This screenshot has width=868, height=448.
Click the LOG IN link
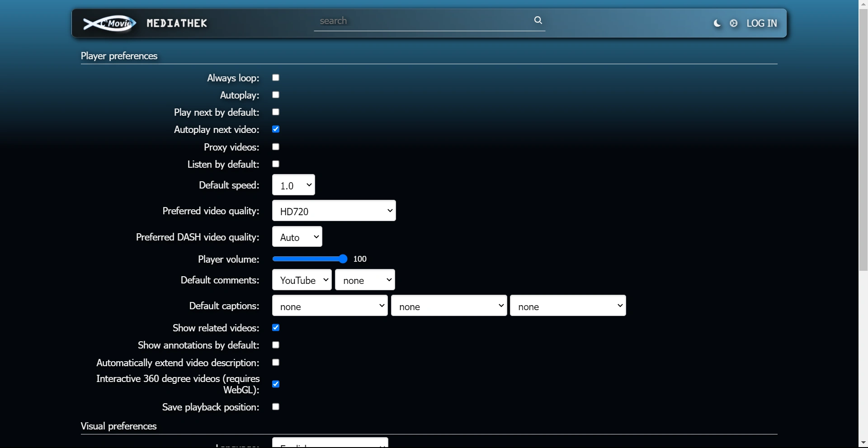(x=762, y=24)
